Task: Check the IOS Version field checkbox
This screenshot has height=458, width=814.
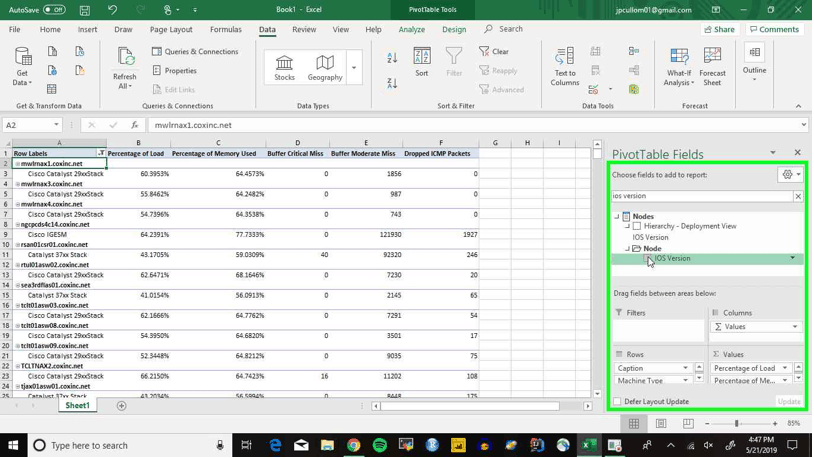Action: coord(648,258)
